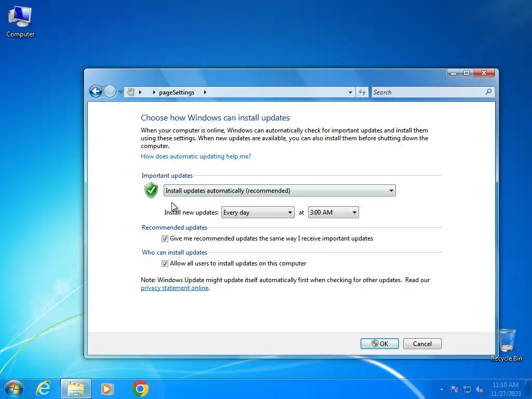Screen dimensions: 532x399
Task: Toggle 'Allow all users to install updates' checkbox
Action: (x=165, y=263)
